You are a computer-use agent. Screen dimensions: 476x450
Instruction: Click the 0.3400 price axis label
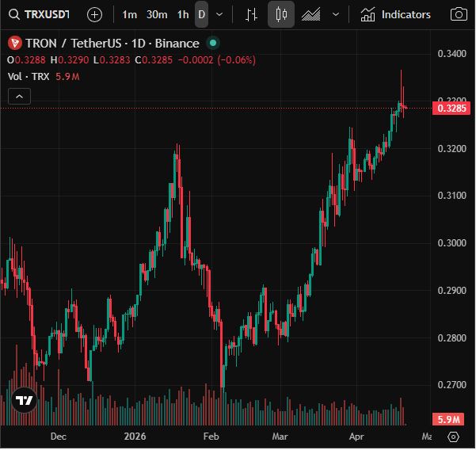pos(451,54)
